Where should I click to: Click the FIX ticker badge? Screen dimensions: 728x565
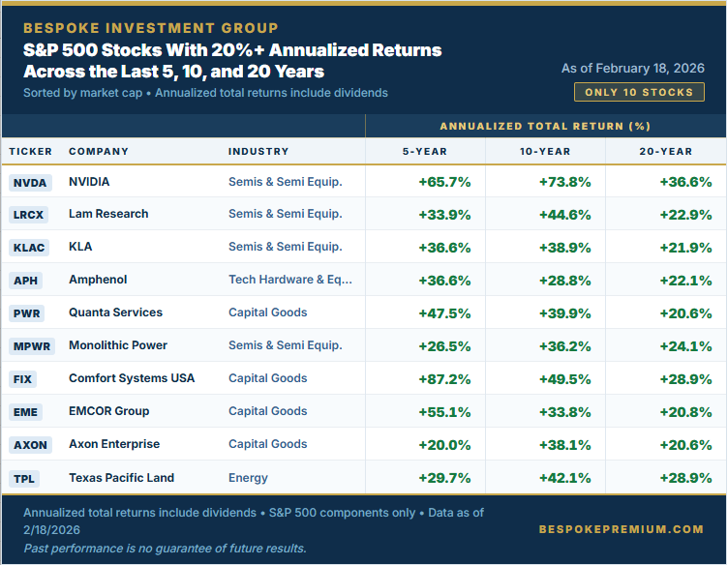(22, 379)
